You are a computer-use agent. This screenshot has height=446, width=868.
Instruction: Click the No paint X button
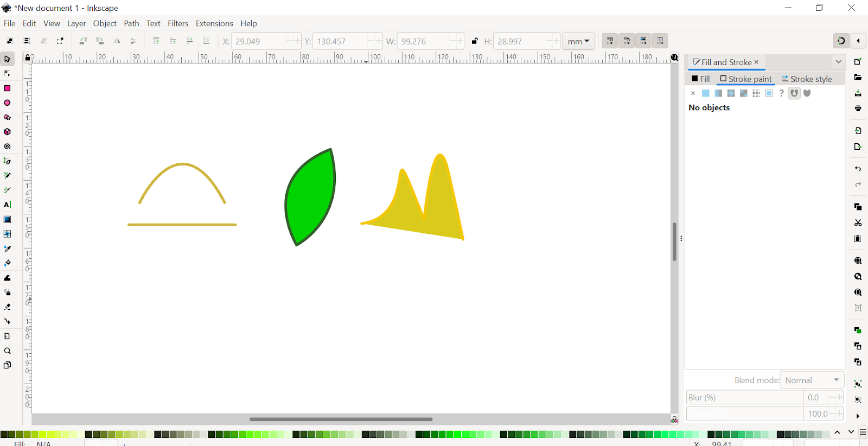tap(693, 93)
